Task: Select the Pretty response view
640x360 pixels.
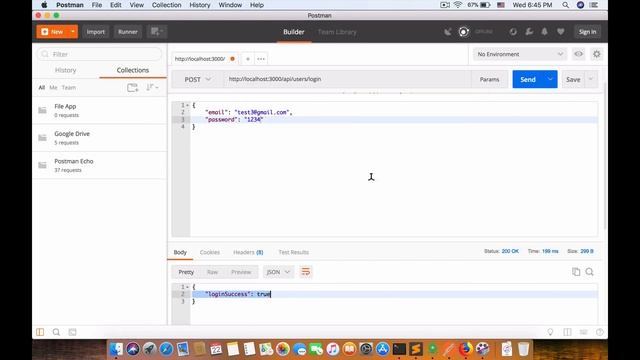Action: (186, 272)
